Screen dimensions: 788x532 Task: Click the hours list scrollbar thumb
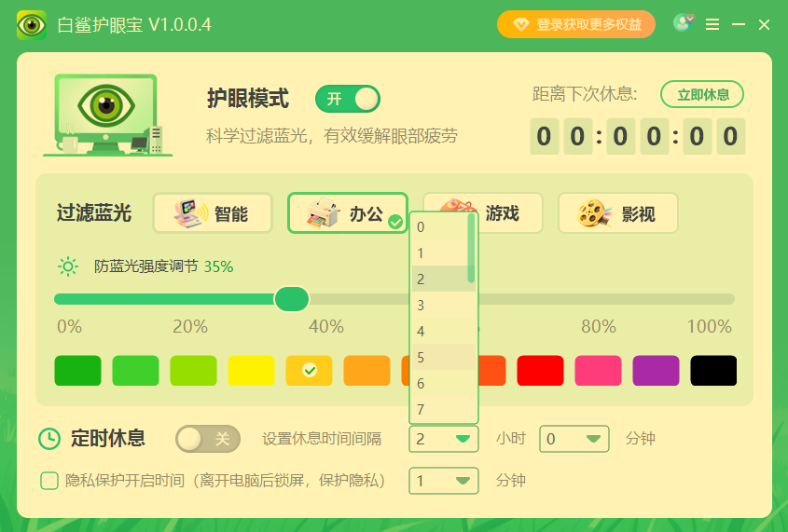(x=471, y=248)
